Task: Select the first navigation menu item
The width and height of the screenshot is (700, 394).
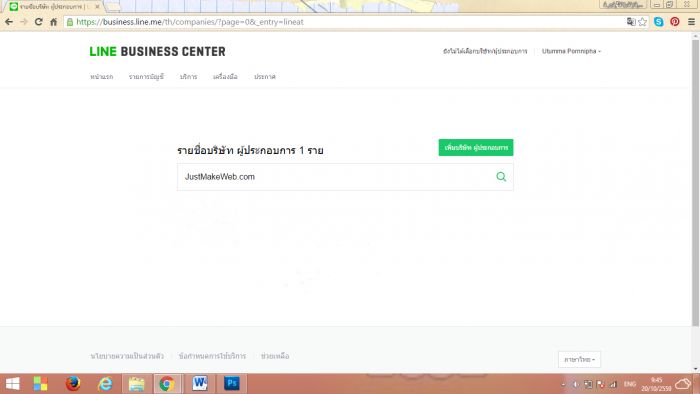Action: pos(101,77)
